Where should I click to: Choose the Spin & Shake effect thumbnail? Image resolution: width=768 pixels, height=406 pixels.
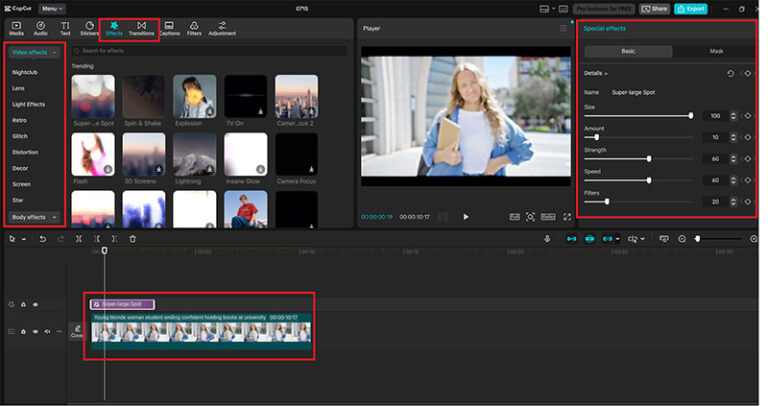tap(144, 96)
